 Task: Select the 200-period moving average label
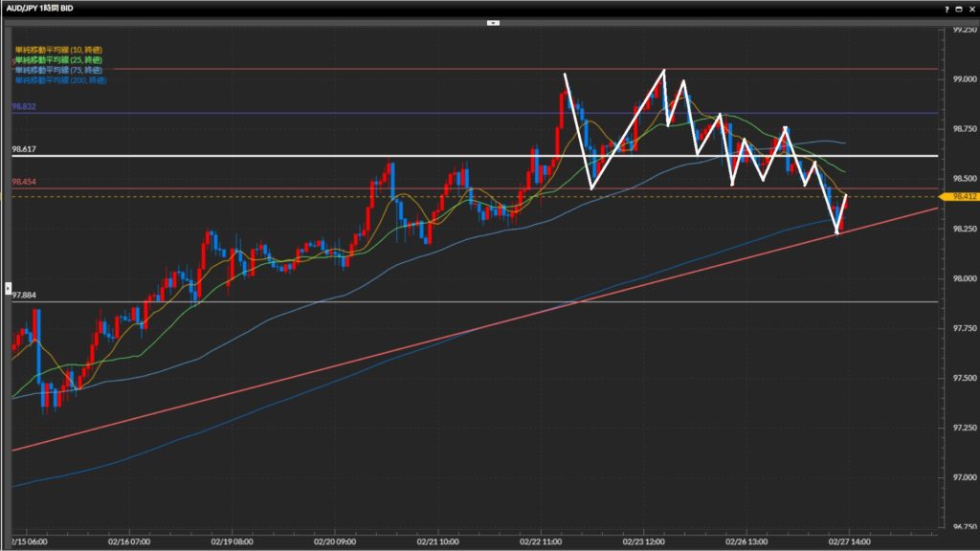click(x=59, y=80)
